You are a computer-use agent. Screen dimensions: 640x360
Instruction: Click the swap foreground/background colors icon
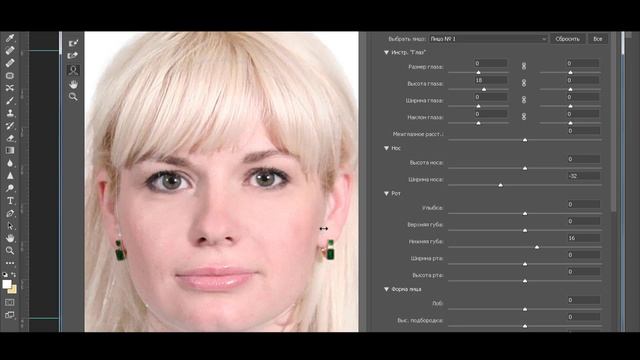click(14, 275)
